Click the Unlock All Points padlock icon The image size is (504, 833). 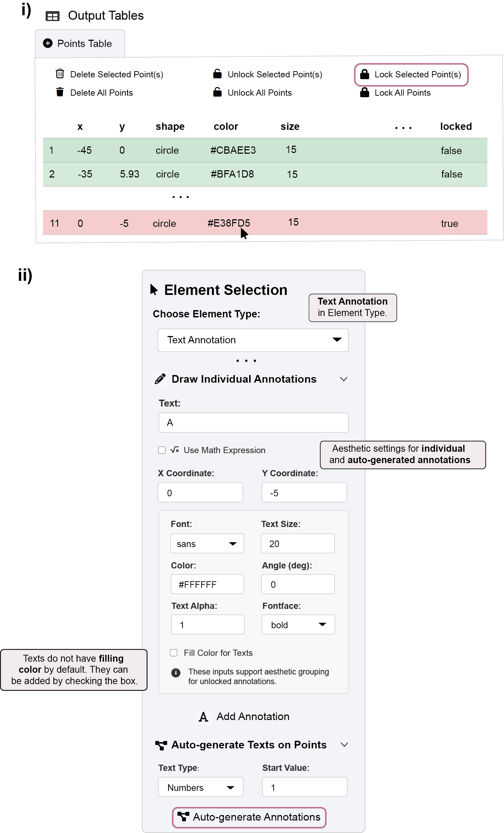(x=217, y=92)
